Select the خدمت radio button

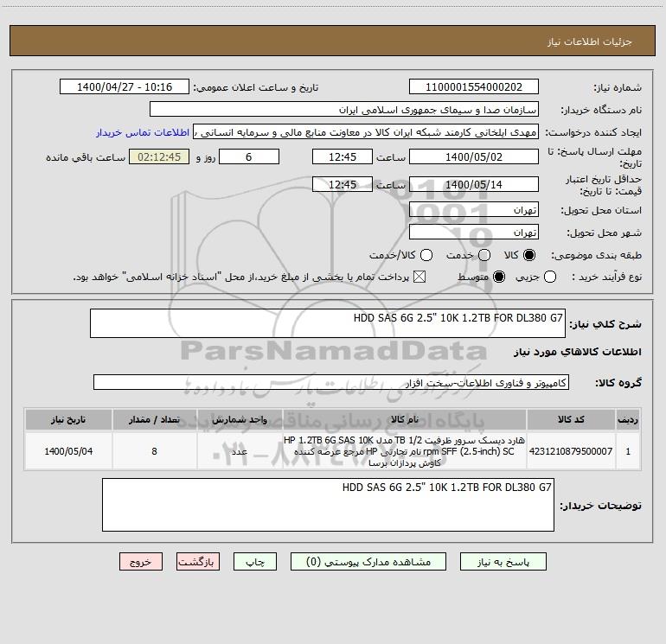coord(484,255)
